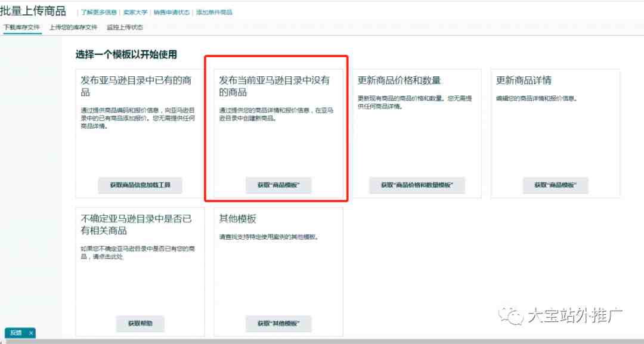Switch to the 下载库存文件 tab
The image size is (644, 344).
pos(22,27)
